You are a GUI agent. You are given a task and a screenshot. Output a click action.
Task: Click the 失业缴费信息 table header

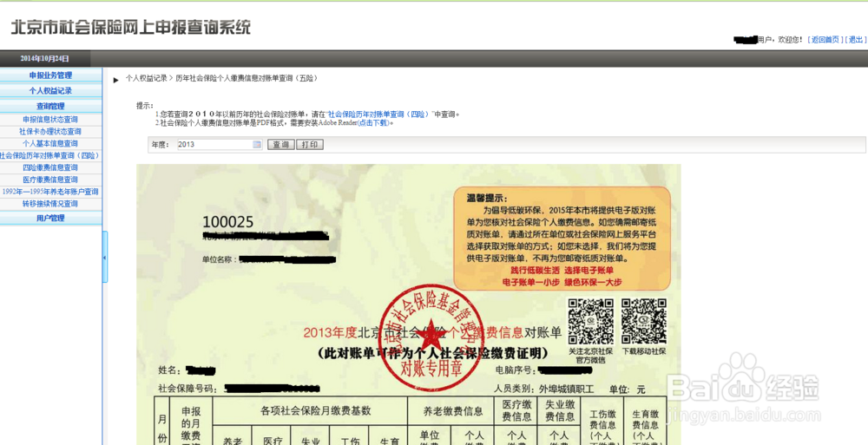(559, 411)
